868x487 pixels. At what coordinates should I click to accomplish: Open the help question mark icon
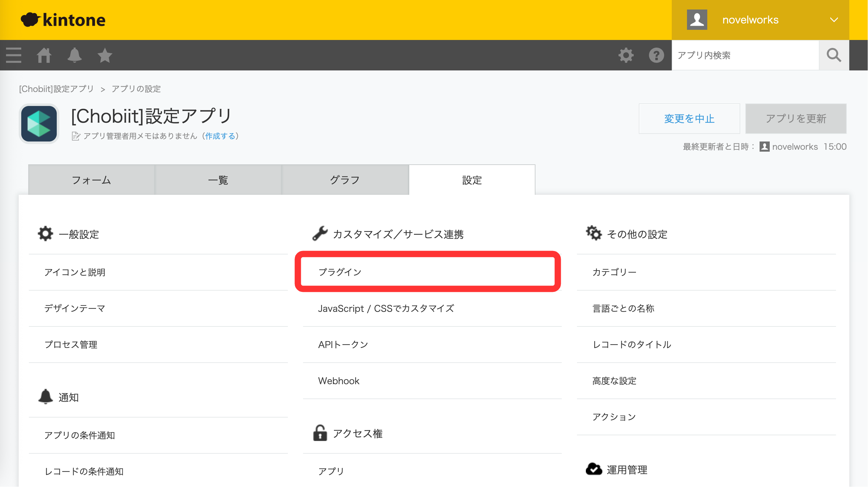pyautogui.click(x=657, y=55)
